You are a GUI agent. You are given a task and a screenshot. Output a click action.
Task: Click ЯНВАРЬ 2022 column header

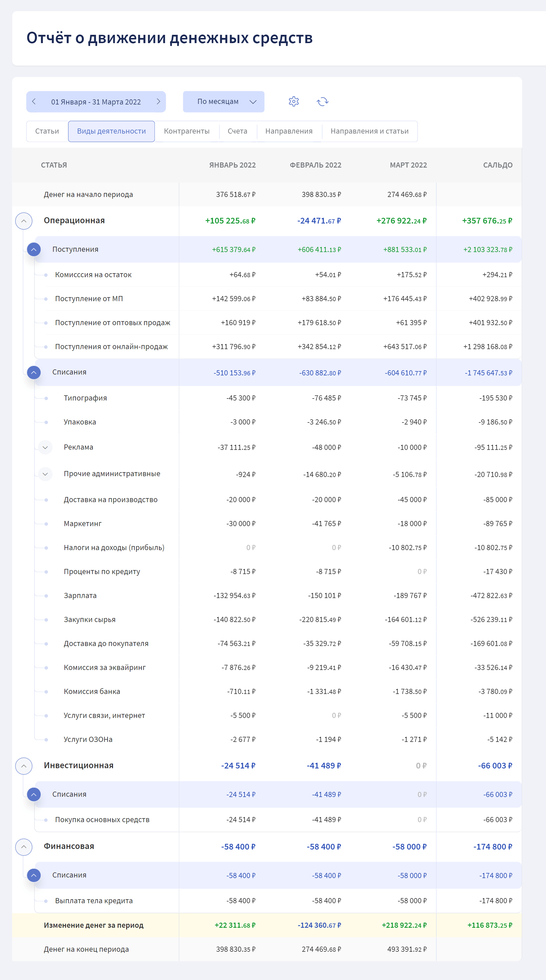pos(233,165)
